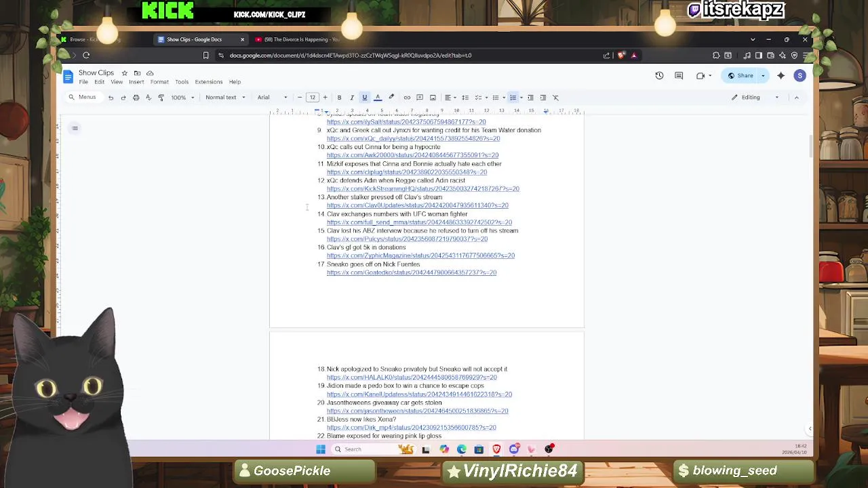Open the Tools menu
868x488 pixels.
coord(182,82)
